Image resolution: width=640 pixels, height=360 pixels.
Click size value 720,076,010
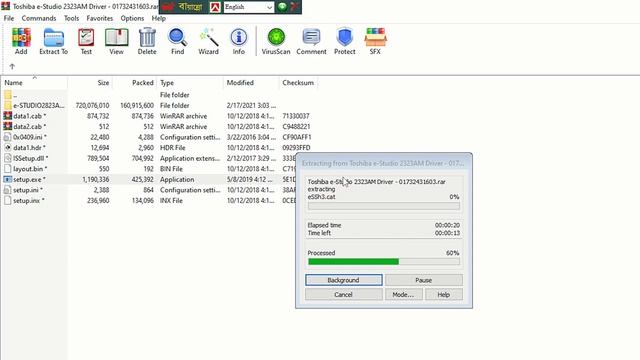point(92,105)
